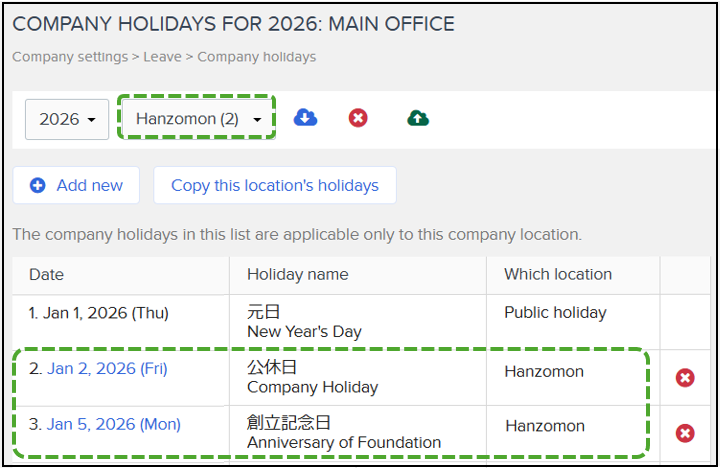The width and height of the screenshot is (720, 468).
Task: Open the 2026 year dropdown
Action: click(x=67, y=119)
